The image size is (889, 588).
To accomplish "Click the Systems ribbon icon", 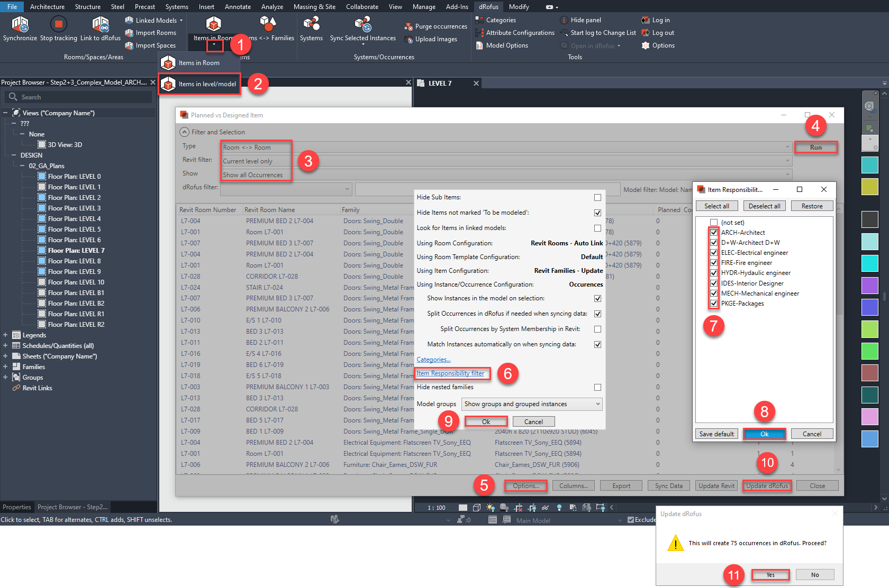I will [311, 24].
